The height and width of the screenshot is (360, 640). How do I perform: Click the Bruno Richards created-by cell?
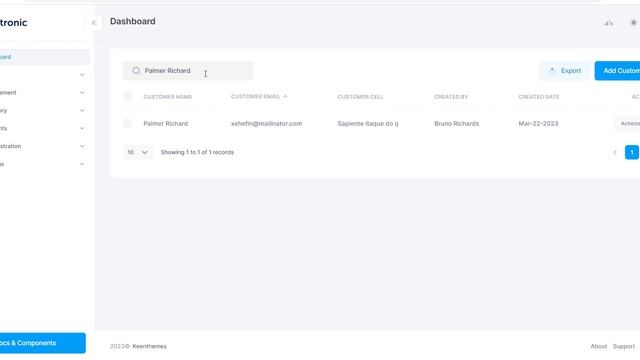tap(456, 123)
